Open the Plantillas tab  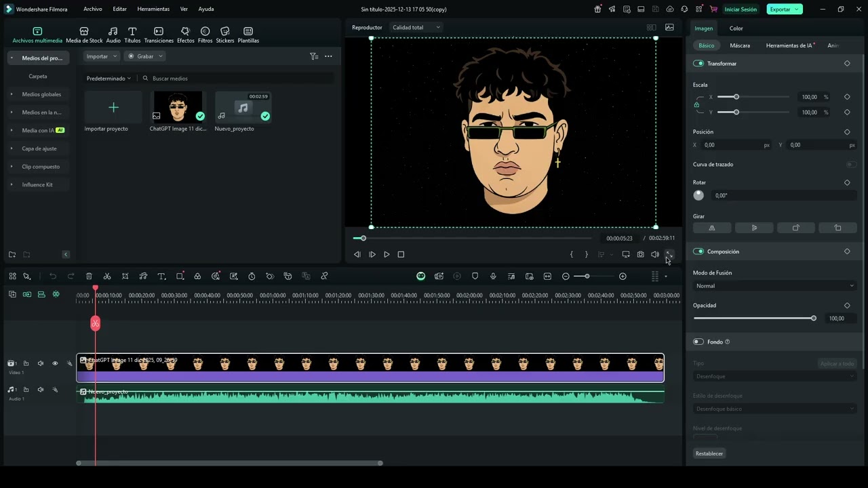[248, 35]
